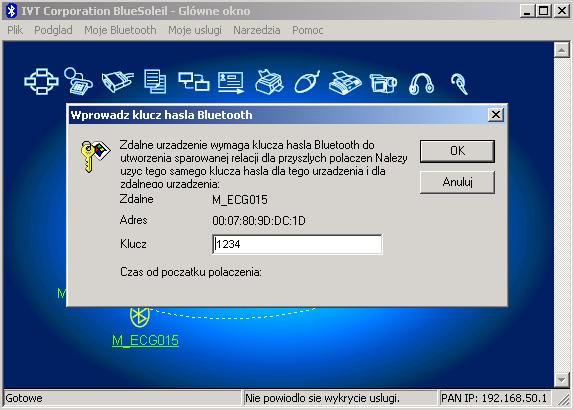Viewport: 573px width, 410px height.
Task: Click the Fax service icon
Action: [345, 83]
